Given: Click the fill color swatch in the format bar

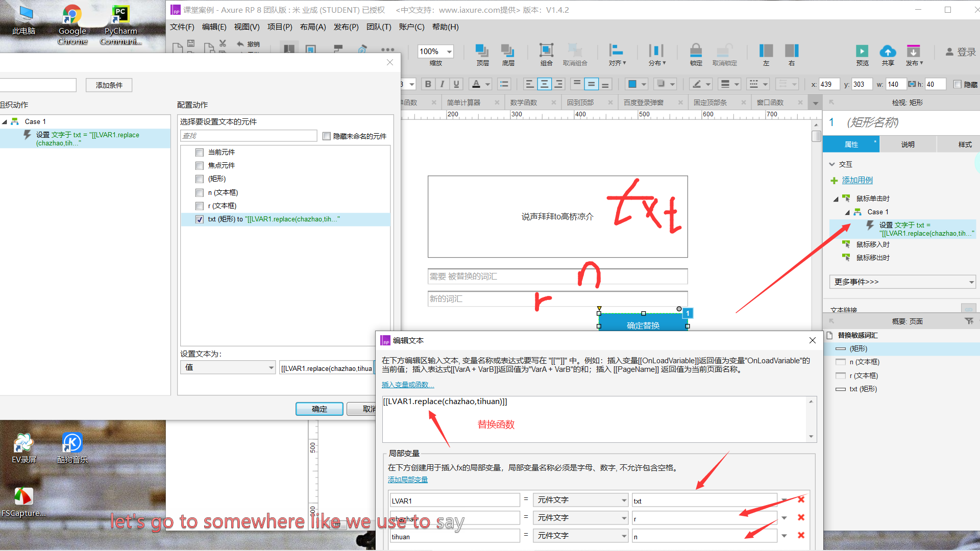Looking at the screenshot, I should coord(632,84).
